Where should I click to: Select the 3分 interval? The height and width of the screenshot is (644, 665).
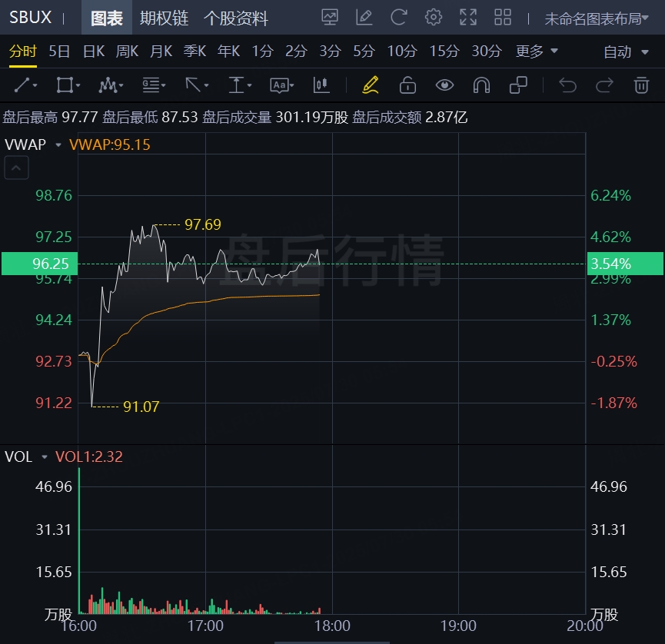click(x=330, y=51)
